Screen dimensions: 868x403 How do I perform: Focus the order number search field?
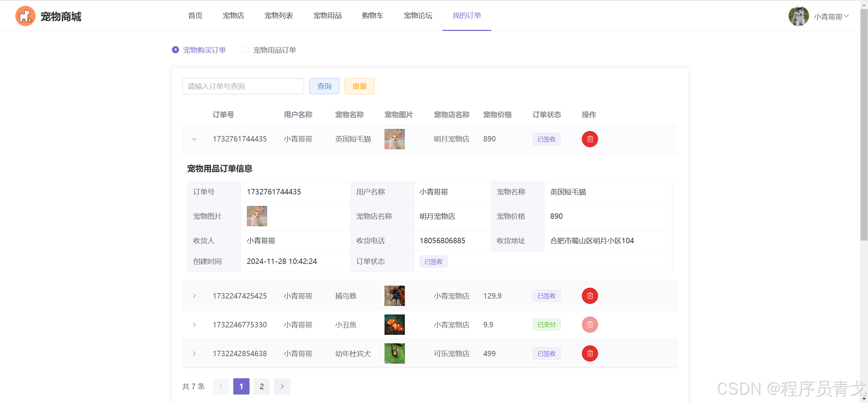[243, 86]
